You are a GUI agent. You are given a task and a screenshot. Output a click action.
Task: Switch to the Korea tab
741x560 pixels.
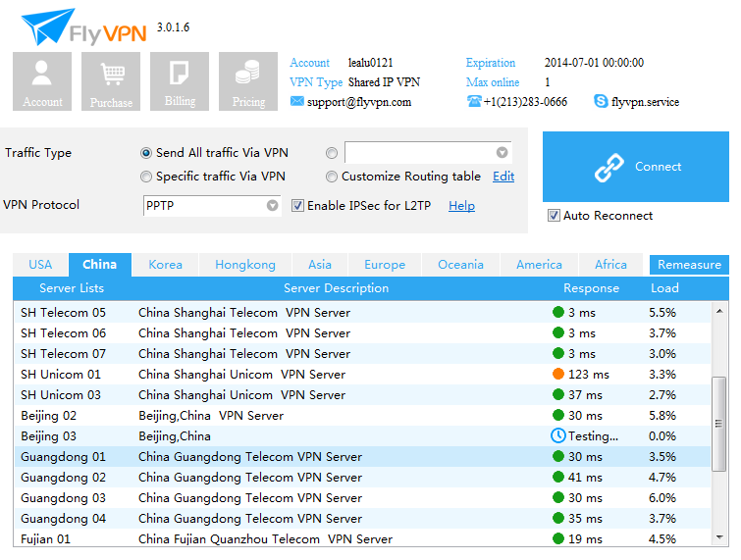click(x=166, y=265)
